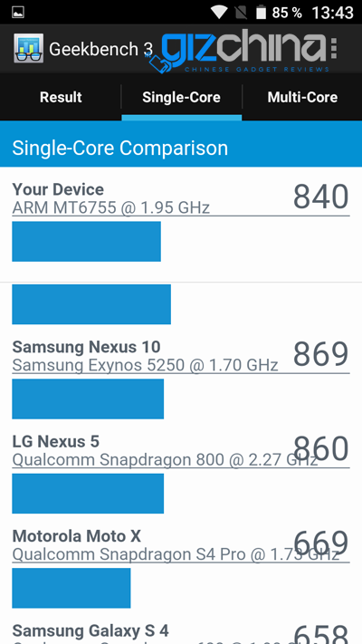Tap the no-SIM status icon

[241, 13]
